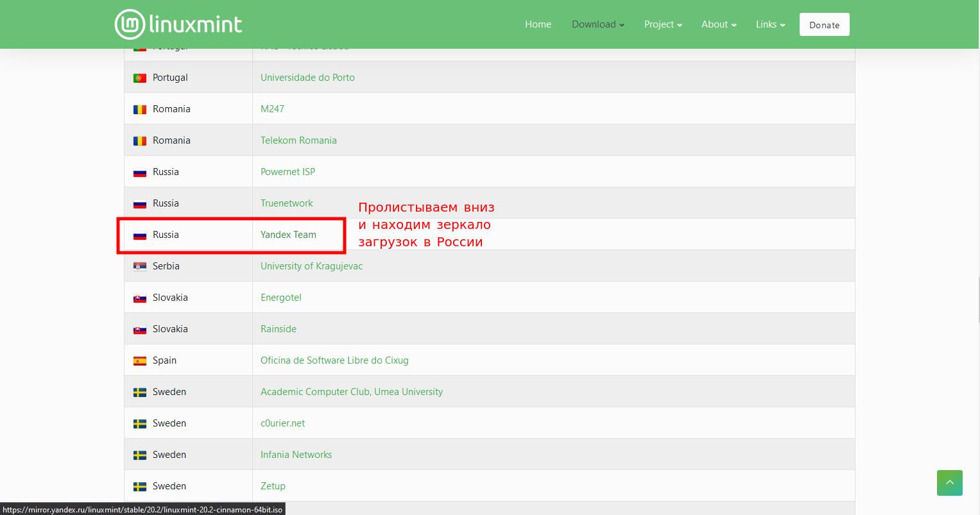
Task: Download from Oficina de Software Libre do Cixug
Action: 334,360
